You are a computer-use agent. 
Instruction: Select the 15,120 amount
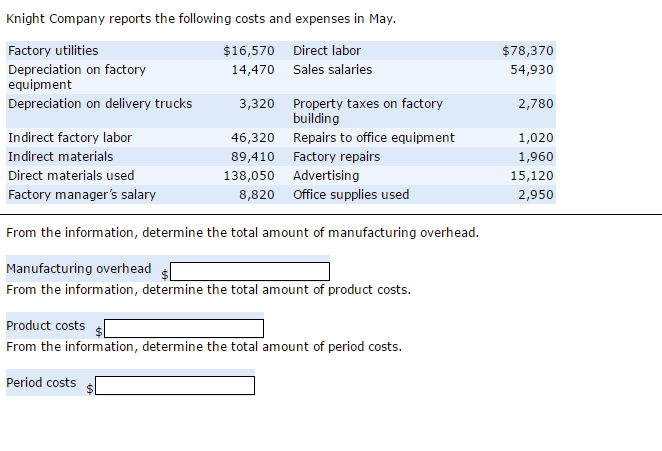click(532, 176)
